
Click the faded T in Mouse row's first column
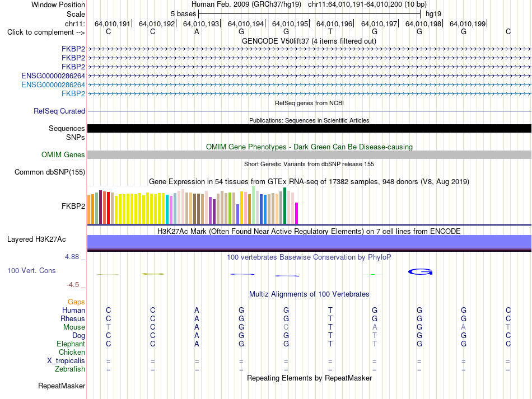point(108,327)
